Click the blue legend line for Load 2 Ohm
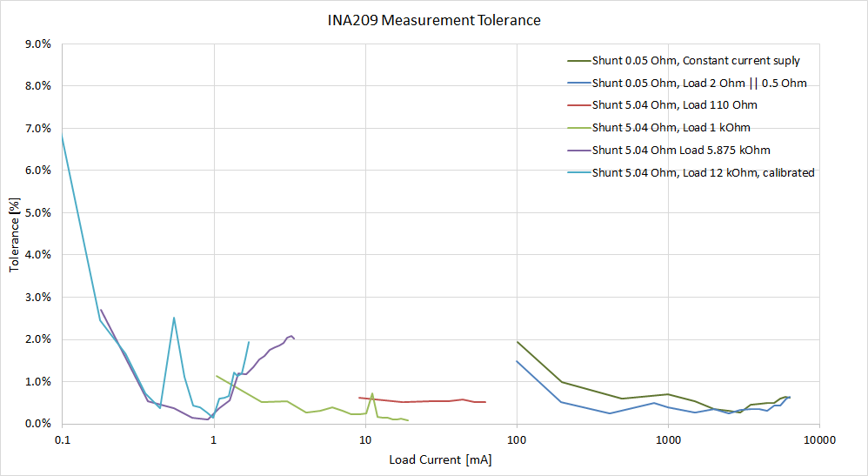Image resolution: width=868 pixels, height=476 pixels. [579, 84]
